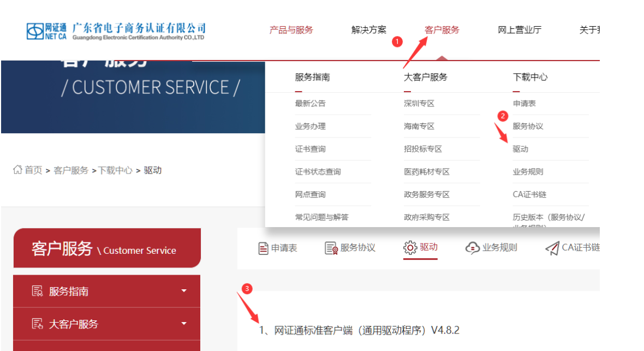Click 证书查询 in 服务指南 column
This screenshot has height=351, width=644.
click(310, 149)
